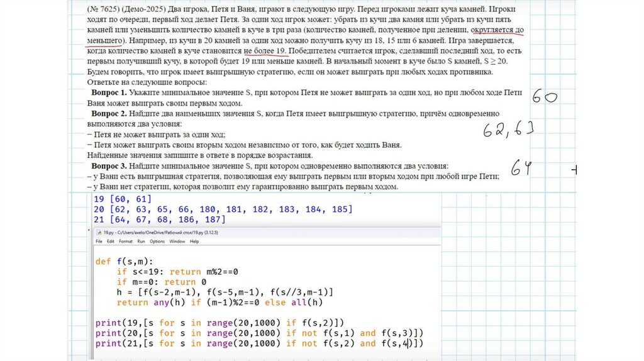The height and width of the screenshot is (361, 644).
Task: Click the 19.py window title text
Action: 160,233
